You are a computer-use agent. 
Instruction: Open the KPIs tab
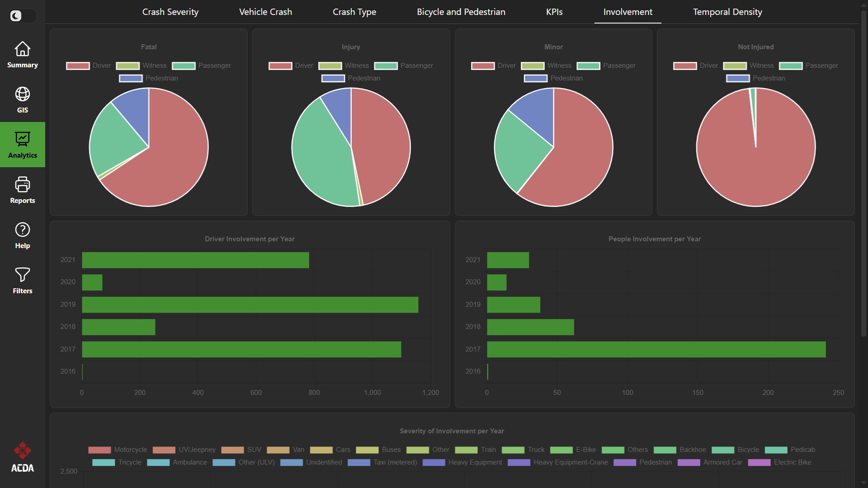click(x=554, y=12)
